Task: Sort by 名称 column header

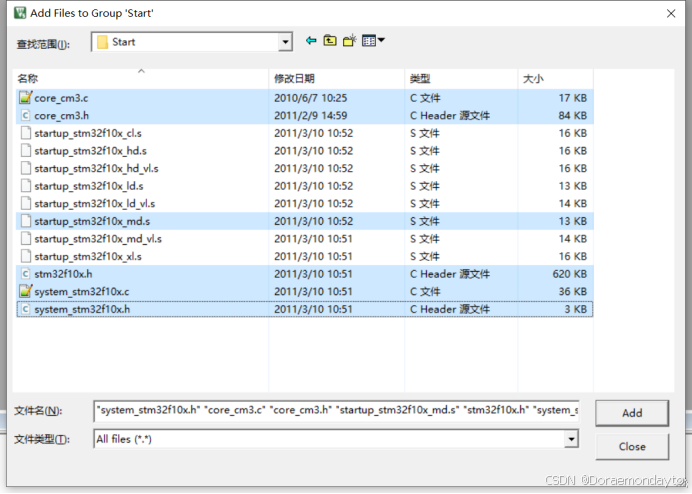Action: pos(141,79)
